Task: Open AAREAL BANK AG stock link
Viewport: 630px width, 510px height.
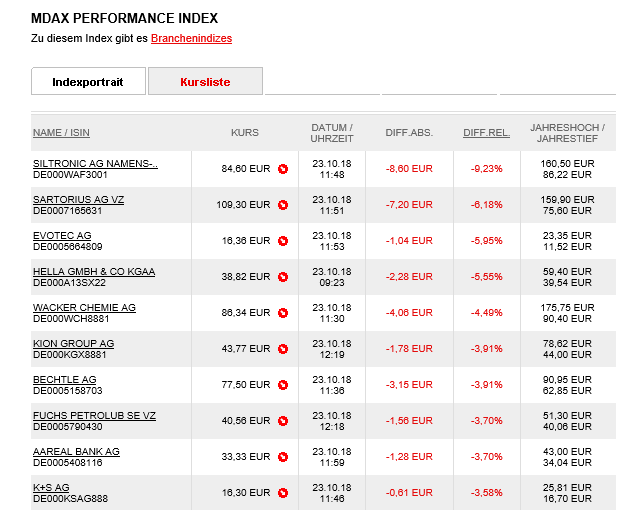Action: 76,451
